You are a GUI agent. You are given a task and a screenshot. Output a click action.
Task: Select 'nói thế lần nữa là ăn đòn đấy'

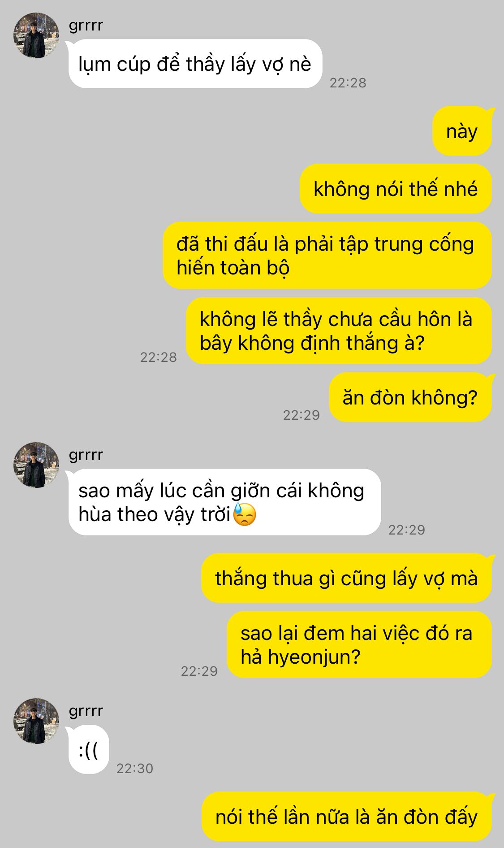(x=346, y=817)
